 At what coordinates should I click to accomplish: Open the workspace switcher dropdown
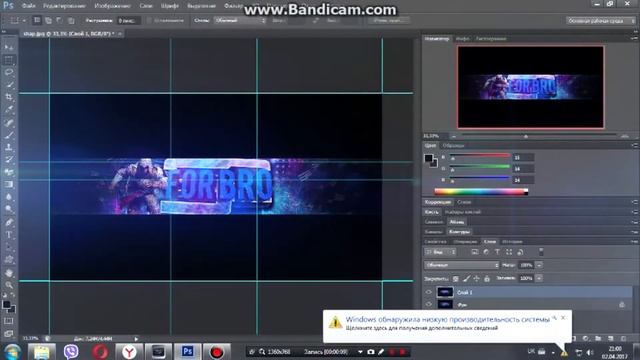coord(600,20)
